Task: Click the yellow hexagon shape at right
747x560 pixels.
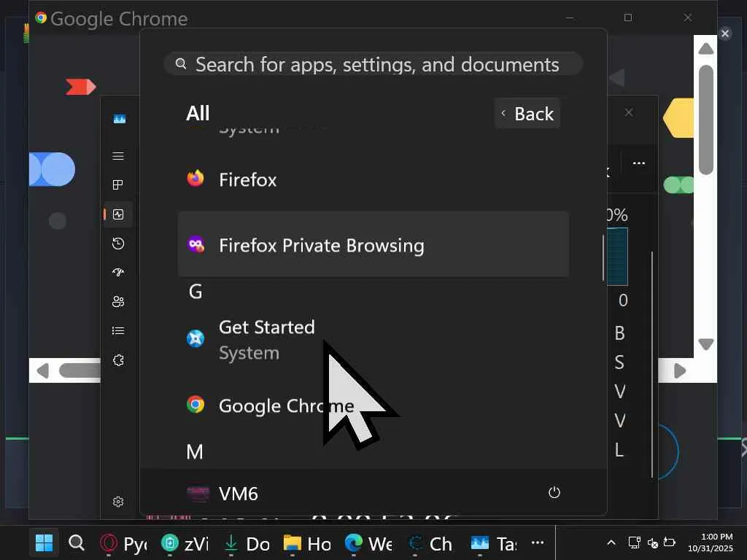Action: point(678,118)
